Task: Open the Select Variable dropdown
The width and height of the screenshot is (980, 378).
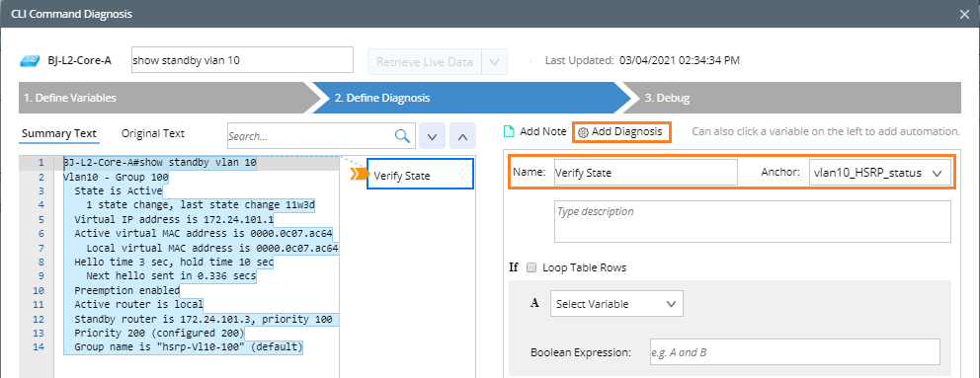Action: [x=616, y=304]
